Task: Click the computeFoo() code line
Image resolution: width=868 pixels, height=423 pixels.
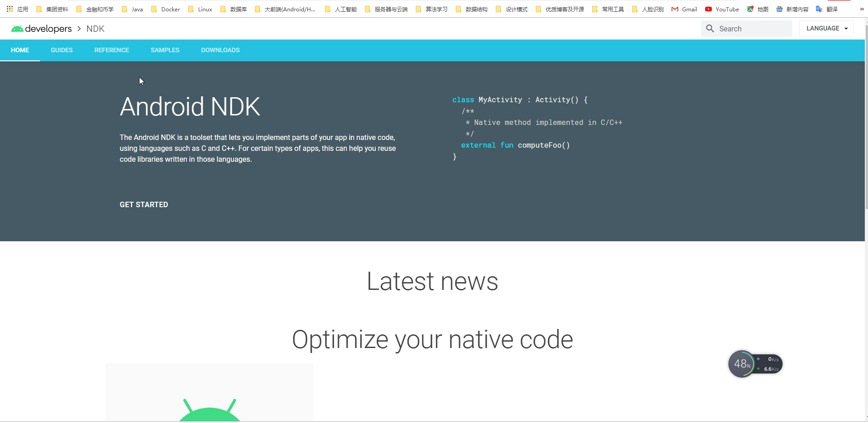Action: point(515,145)
